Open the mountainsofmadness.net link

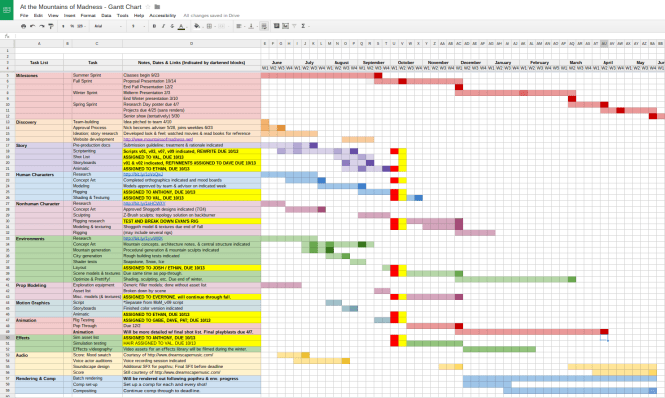click(x=158, y=139)
